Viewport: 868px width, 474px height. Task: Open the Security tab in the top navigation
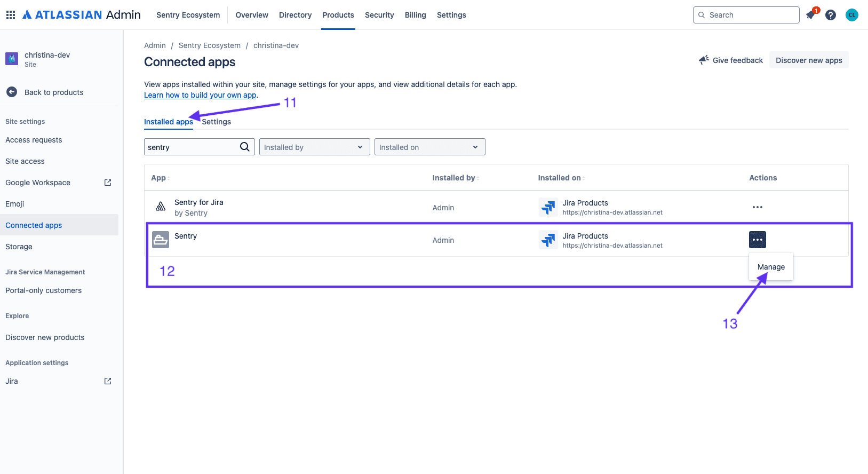pyautogui.click(x=379, y=15)
